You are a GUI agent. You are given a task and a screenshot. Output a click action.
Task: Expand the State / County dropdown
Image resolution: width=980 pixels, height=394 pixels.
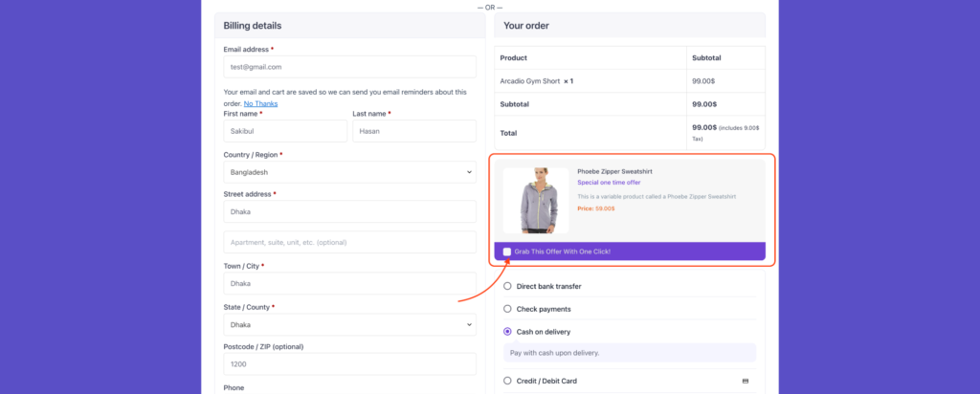pos(349,324)
